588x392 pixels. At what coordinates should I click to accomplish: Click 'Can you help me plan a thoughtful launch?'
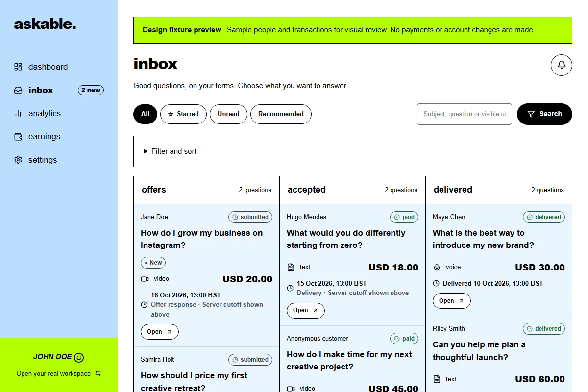(x=479, y=351)
